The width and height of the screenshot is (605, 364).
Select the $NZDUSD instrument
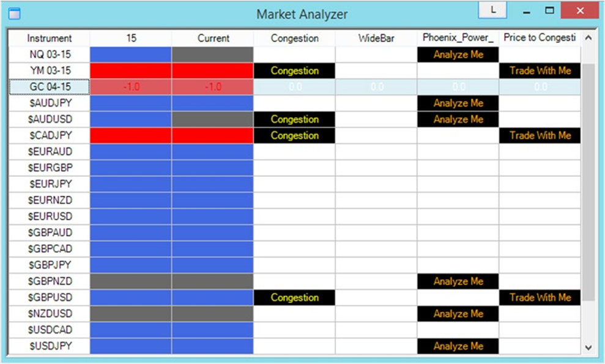point(50,314)
